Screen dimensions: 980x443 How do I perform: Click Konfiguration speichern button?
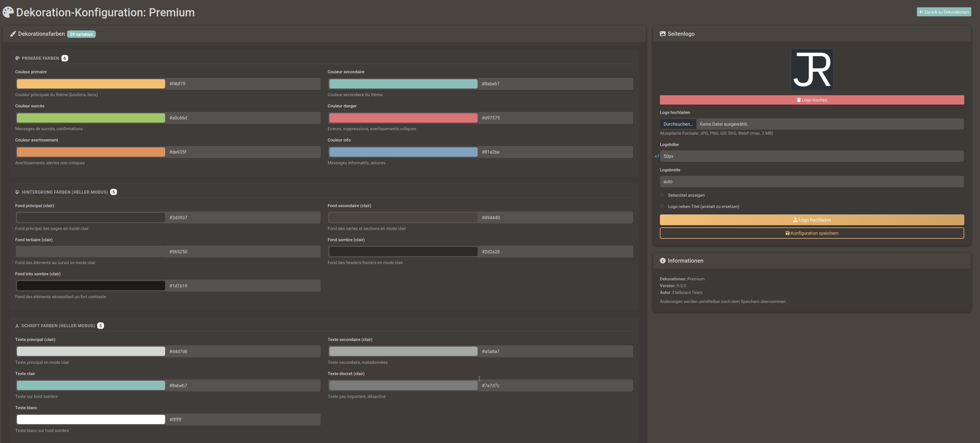point(812,233)
